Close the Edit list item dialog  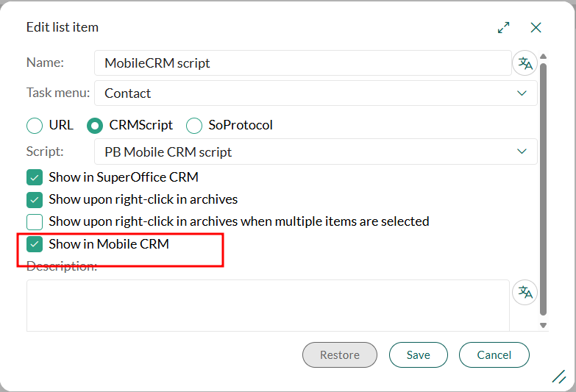coord(536,28)
